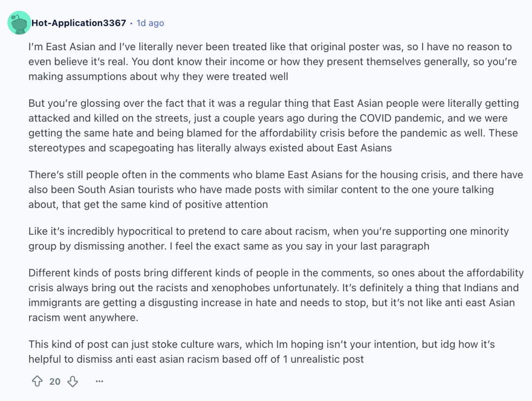Open the Hot-Application3367 user profile link
Image resolution: width=532 pixels, height=401 pixels.
click(x=79, y=23)
